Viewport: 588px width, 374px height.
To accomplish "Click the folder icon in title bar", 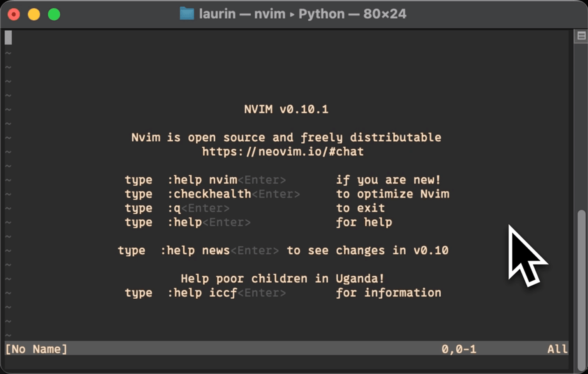I will (x=187, y=14).
